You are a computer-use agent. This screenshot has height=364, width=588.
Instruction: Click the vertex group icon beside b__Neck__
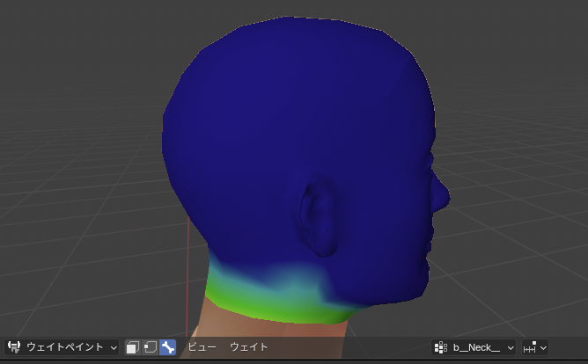click(442, 347)
